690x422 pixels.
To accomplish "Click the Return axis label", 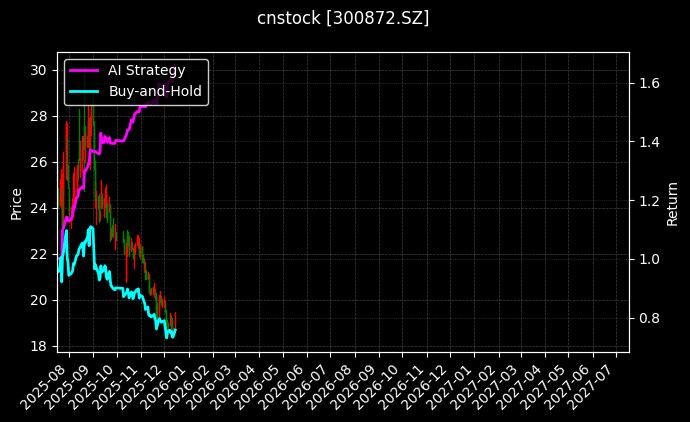I will click(x=673, y=202).
